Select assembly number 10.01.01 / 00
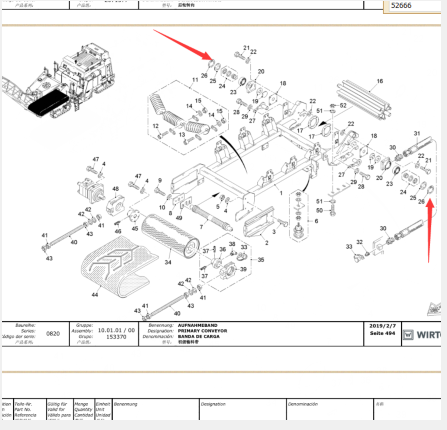This screenshot has height=430, width=447. (116, 330)
